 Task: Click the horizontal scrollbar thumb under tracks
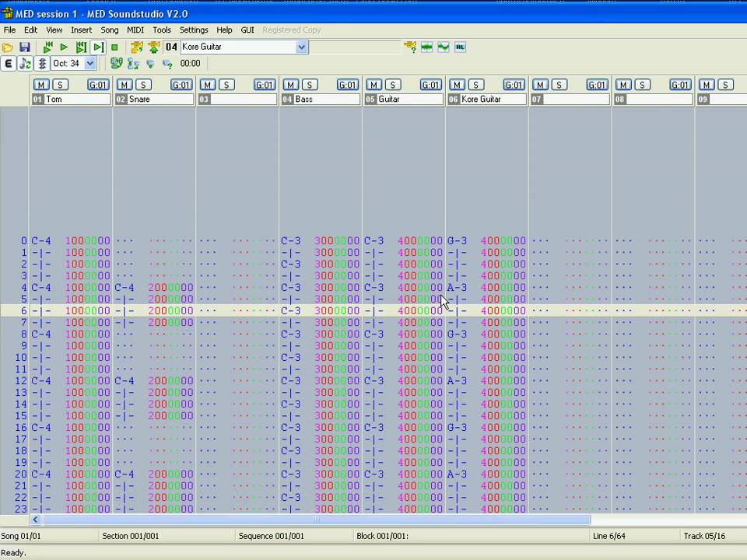click(x=317, y=520)
